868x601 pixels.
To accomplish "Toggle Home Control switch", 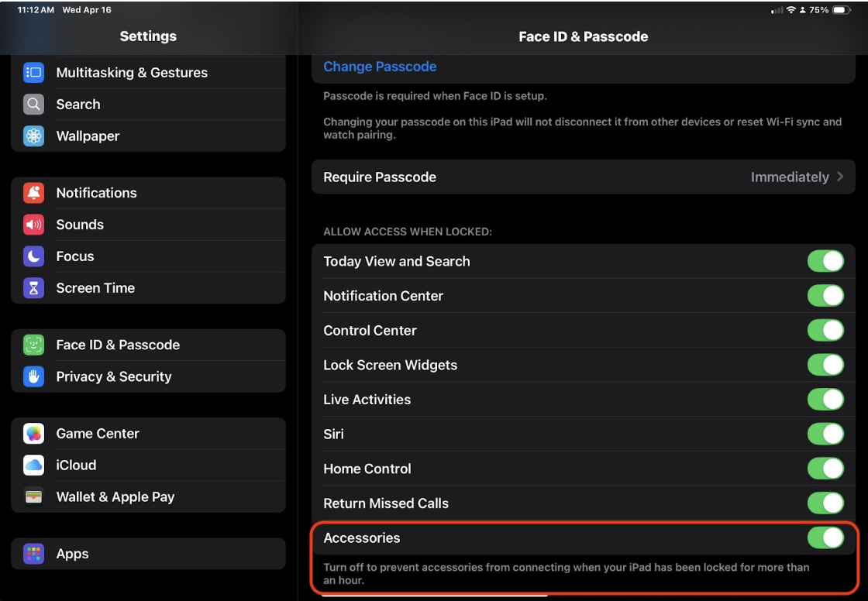I will (825, 469).
